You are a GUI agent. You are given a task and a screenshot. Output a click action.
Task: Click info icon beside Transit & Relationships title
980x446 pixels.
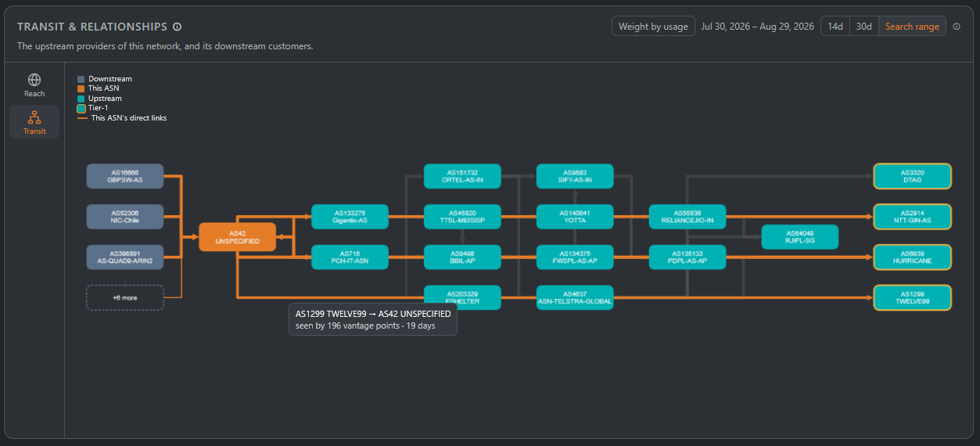pyautogui.click(x=177, y=27)
